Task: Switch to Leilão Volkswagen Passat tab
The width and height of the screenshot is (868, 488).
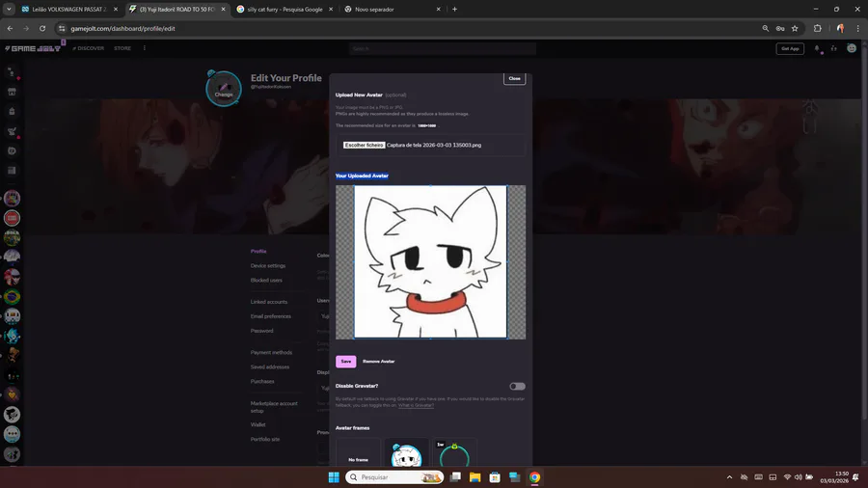Action: [x=68, y=10]
